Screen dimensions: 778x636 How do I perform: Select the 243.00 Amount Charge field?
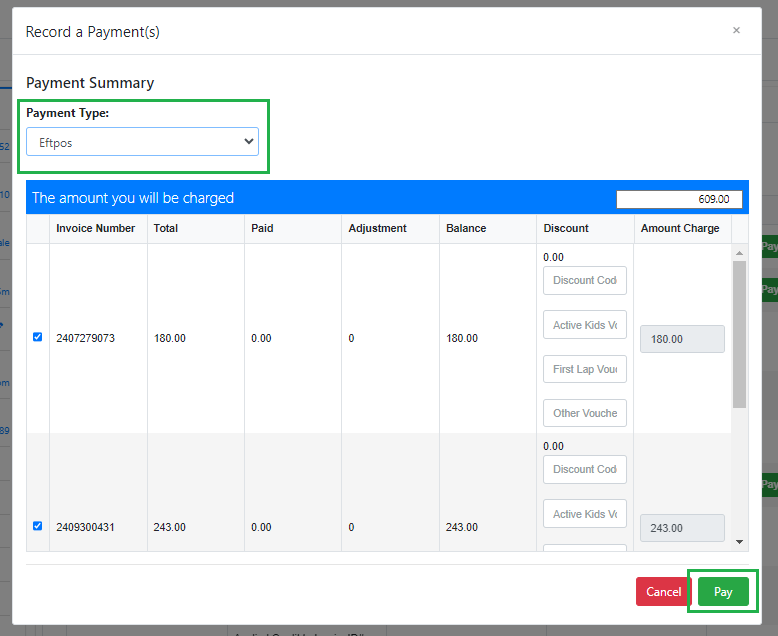682,528
